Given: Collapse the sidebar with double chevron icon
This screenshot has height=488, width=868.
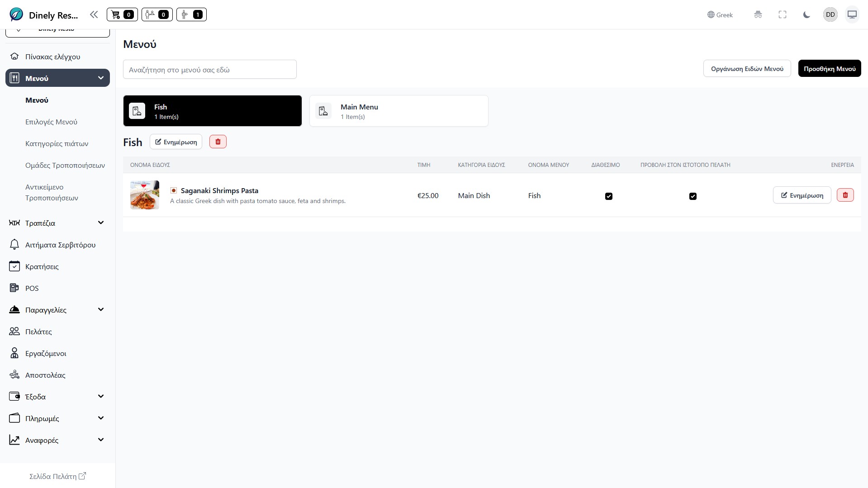Looking at the screenshot, I should 94,14.
